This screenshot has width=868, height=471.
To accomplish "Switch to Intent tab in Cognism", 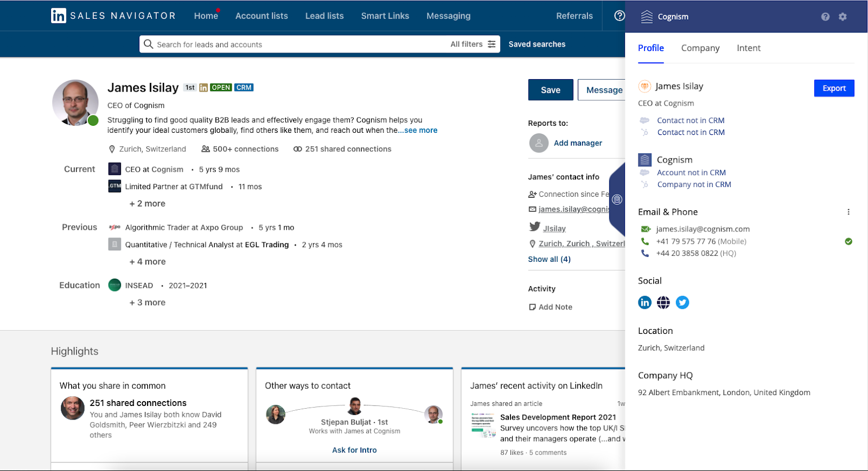I will 749,48.
